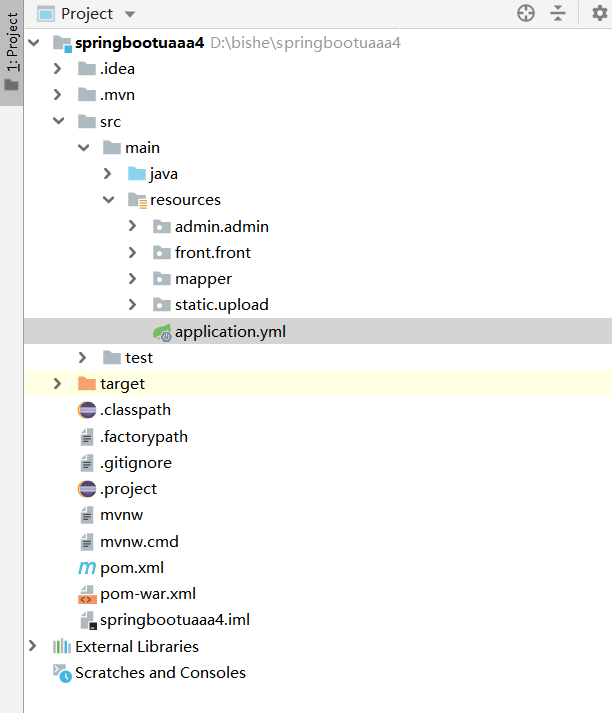Select the static.upload folder
This screenshot has height=713, width=612.
pos(221,305)
